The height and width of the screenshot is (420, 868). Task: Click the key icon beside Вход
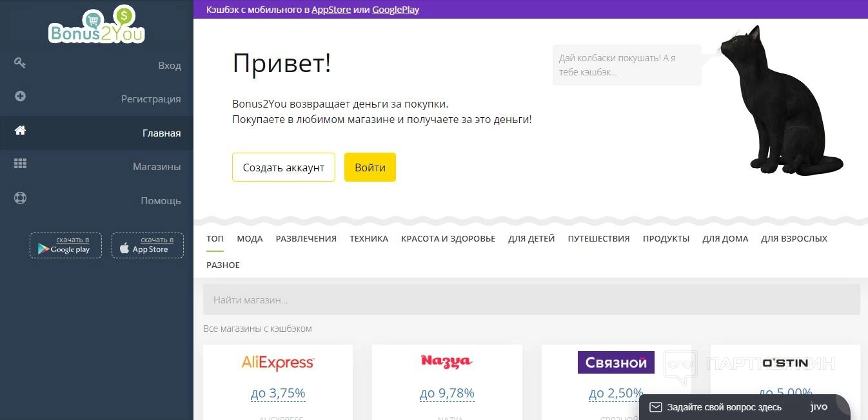pos(20,62)
